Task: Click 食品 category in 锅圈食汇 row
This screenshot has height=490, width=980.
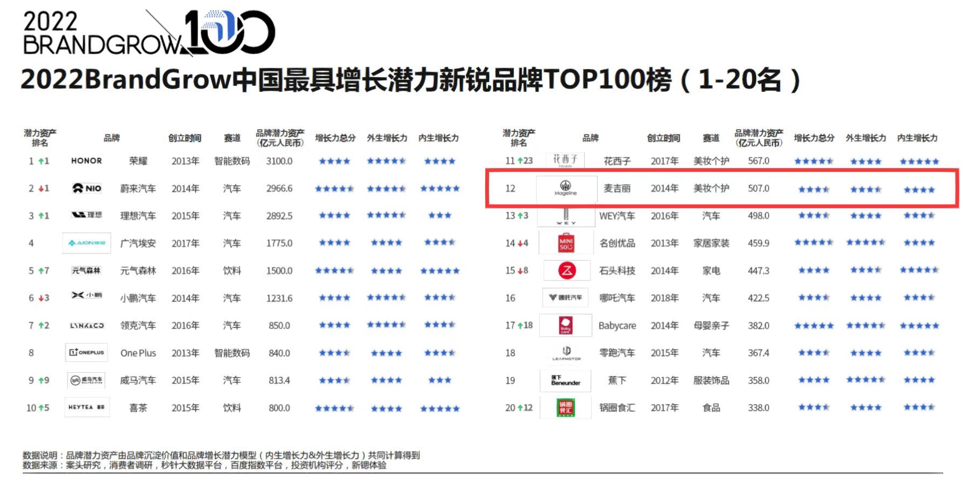Action: (x=711, y=408)
